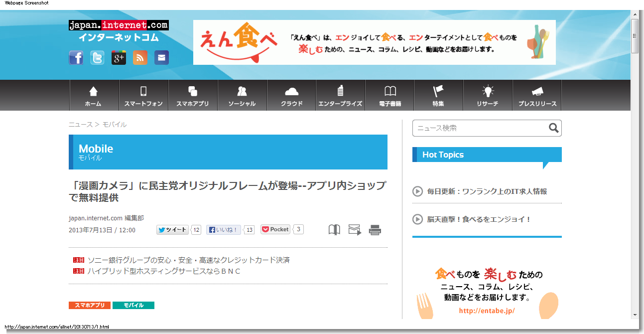This screenshot has width=644, height=334.
Task: Click the scrollbar down arrow
Action: tap(635, 315)
